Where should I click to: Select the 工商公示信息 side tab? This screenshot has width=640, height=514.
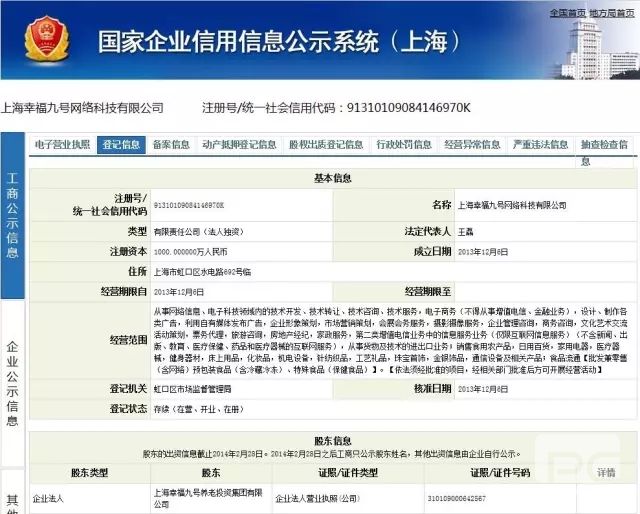[12, 215]
